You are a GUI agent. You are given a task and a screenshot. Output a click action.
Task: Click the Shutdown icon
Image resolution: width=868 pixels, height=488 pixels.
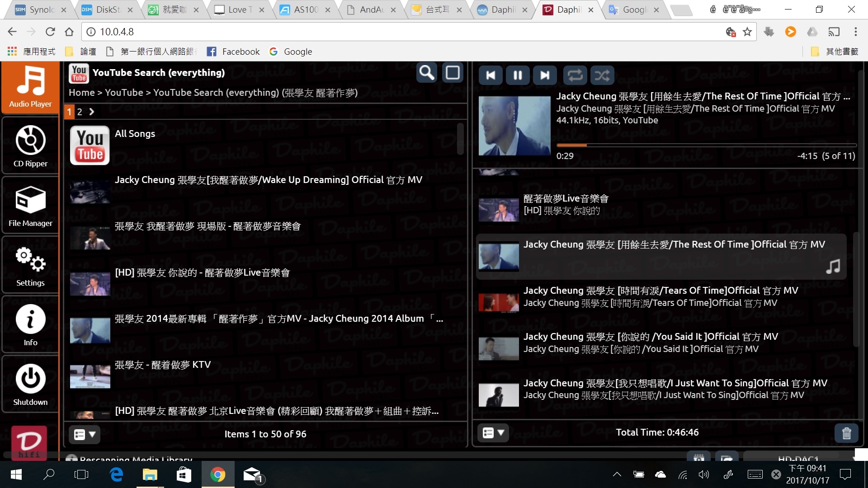(x=30, y=384)
